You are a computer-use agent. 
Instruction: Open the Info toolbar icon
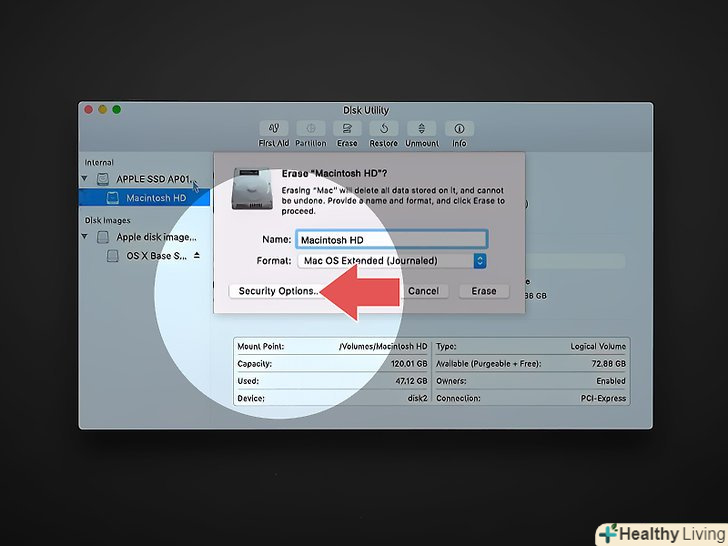[x=459, y=129]
